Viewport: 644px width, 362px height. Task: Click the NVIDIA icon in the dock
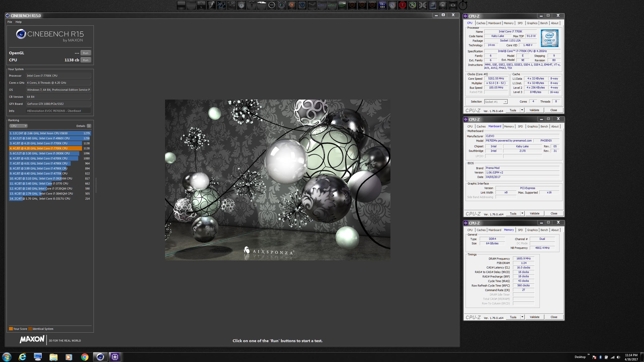pos(342,5)
